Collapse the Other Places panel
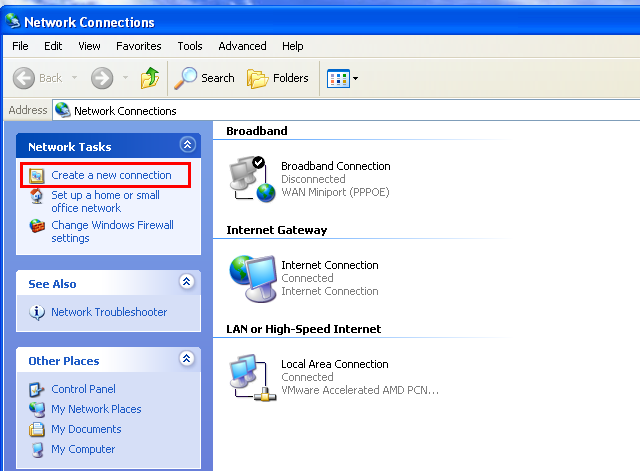 click(187, 359)
